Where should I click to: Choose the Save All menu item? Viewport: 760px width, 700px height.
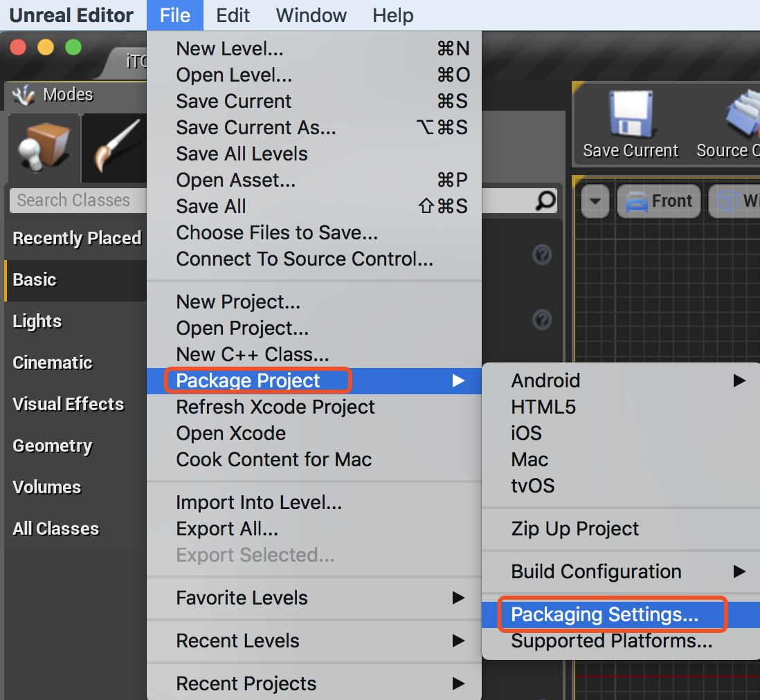[x=314, y=206]
